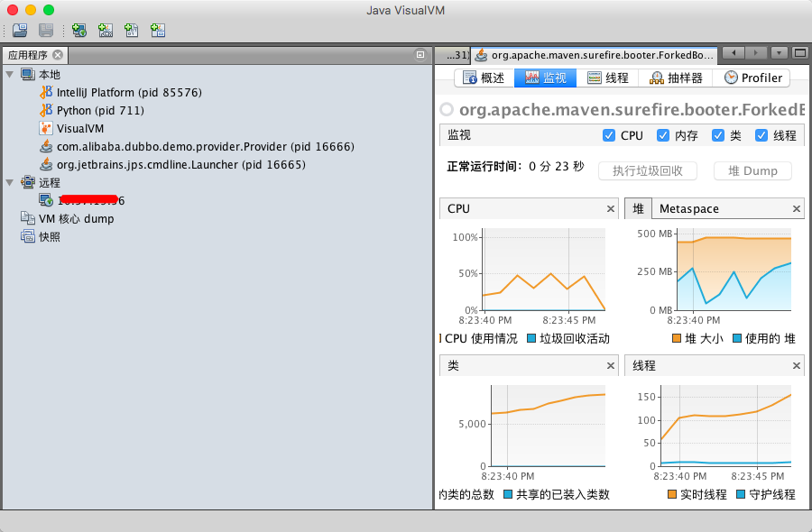
Task: Click the 共享的已装入类数 legend swatch
Action: tap(508, 494)
